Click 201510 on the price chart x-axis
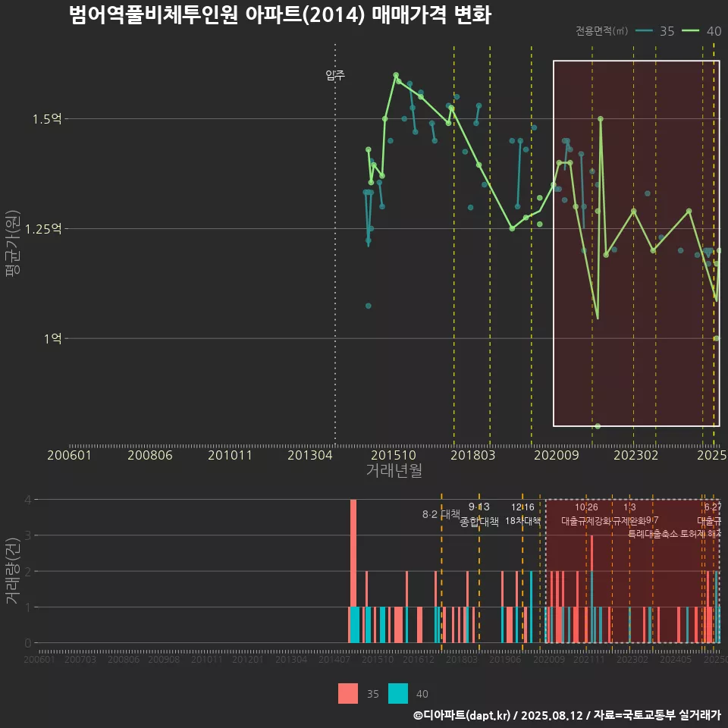The height and width of the screenshot is (728, 728). (394, 455)
